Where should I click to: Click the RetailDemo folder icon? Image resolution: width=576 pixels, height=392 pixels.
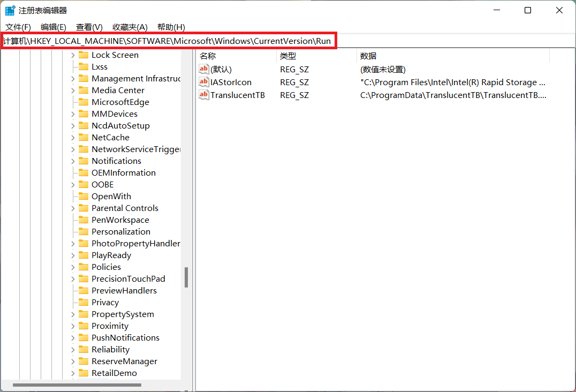coord(83,373)
